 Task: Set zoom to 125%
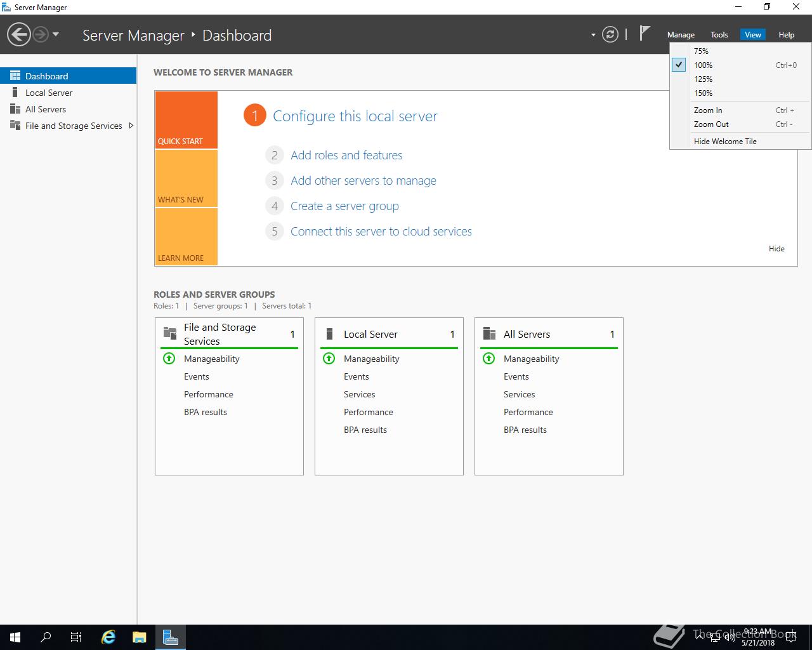coord(740,79)
